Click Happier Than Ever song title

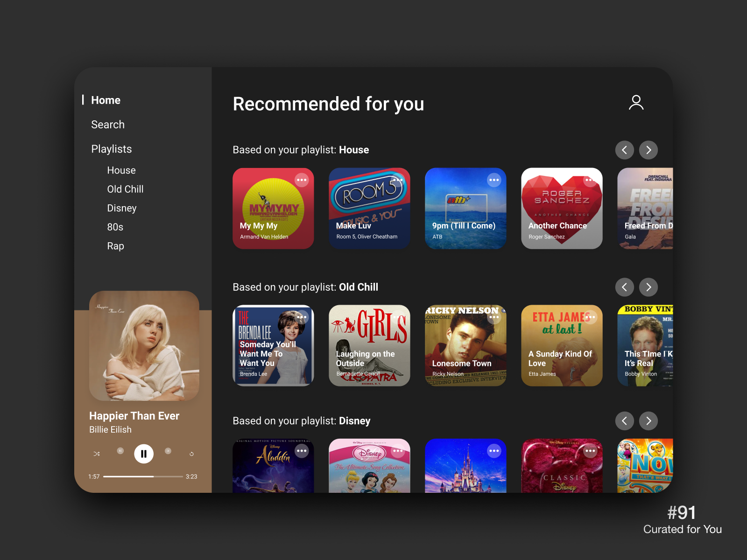[134, 416]
